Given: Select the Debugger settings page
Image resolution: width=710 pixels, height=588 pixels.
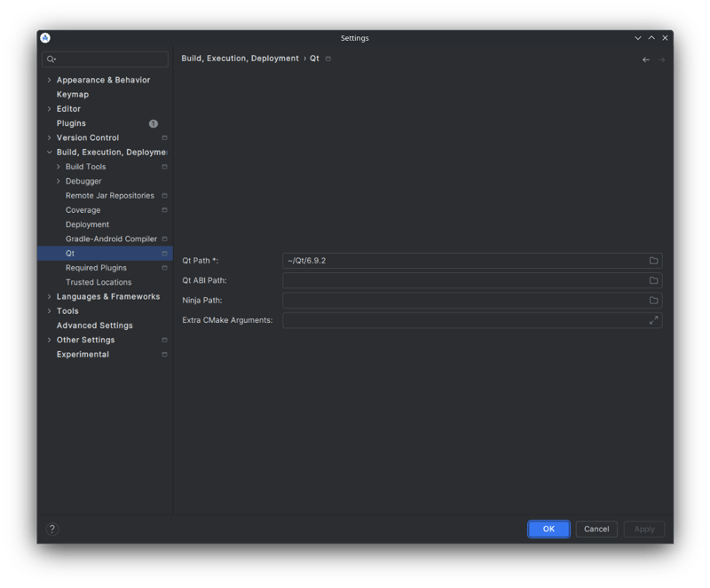Looking at the screenshot, I should click(86, 180).
